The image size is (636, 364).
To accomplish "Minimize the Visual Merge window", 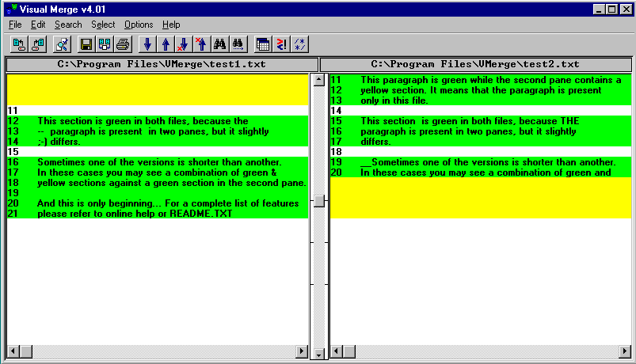I will tap(599, 9).
